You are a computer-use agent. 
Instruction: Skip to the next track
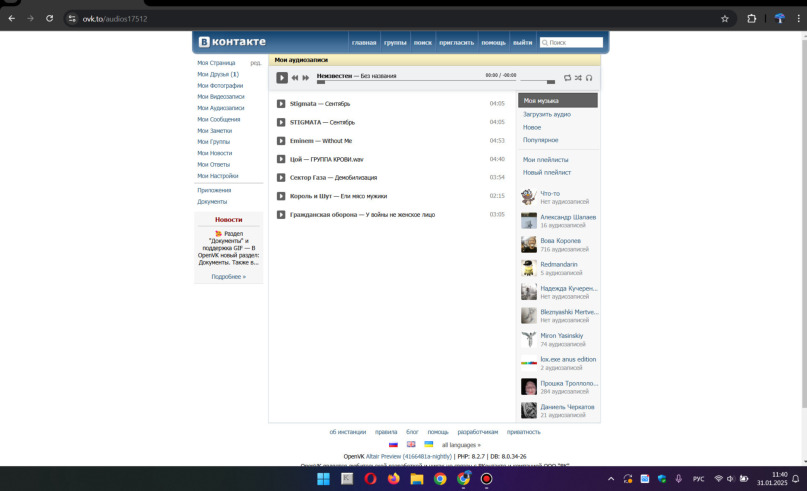tap(306, 78)
